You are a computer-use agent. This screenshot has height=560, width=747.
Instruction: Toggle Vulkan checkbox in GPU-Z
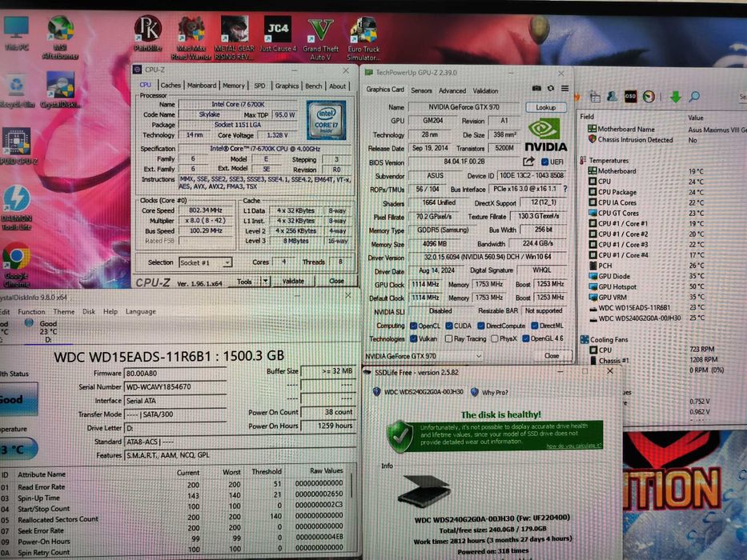413,338
